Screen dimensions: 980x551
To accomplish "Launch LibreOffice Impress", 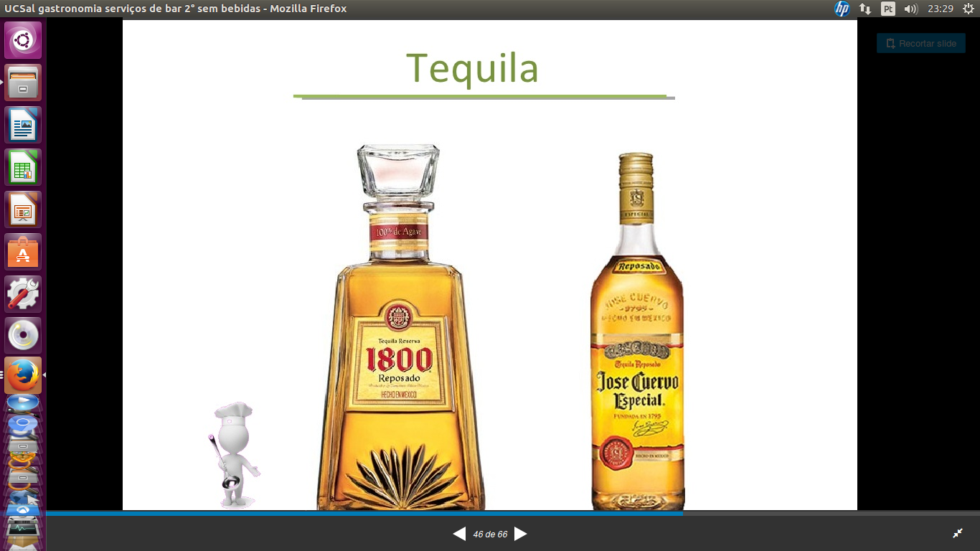I will click(x=23, y=210).
